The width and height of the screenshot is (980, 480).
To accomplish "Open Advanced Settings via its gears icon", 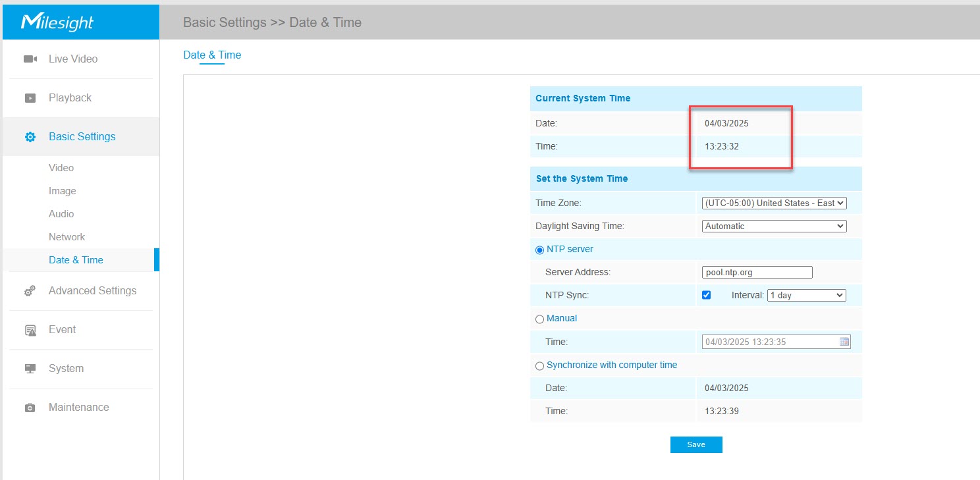I will pyautogui.click(x=30, y=290).
